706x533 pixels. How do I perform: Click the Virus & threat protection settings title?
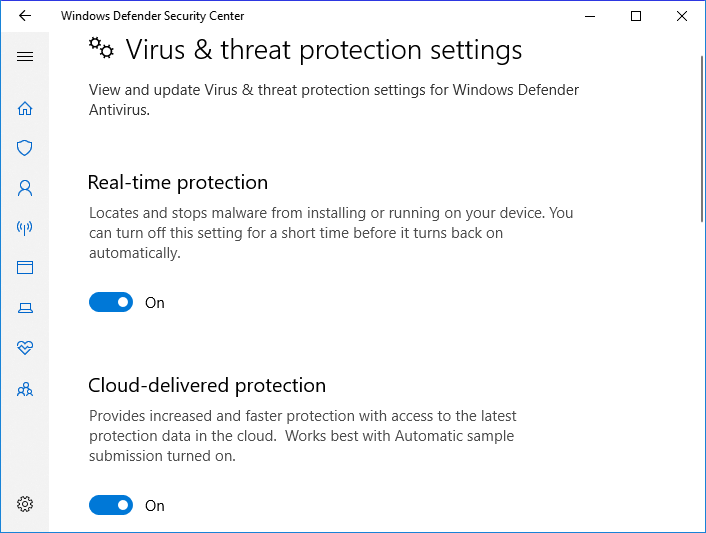[323, 50]
